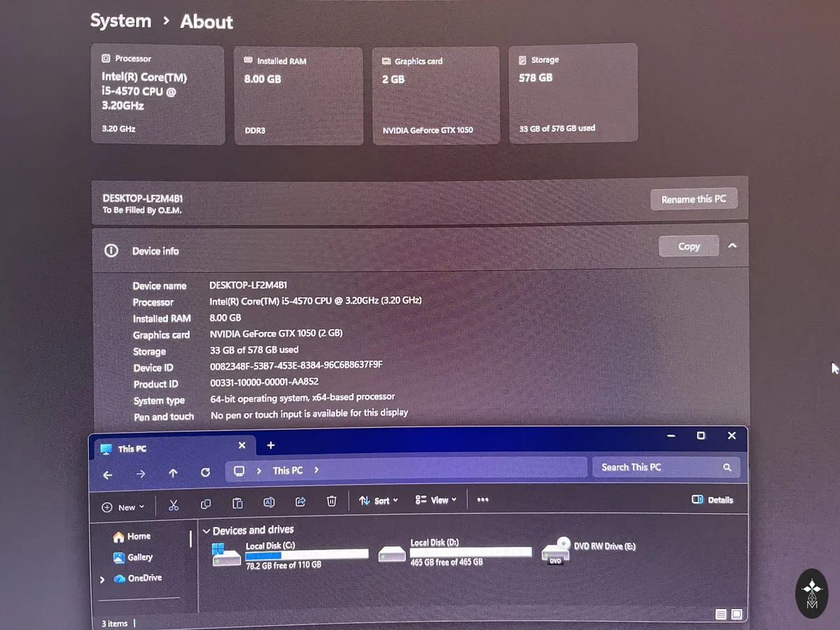Image resolution: width=840 pixels, height=630 pixels.
Task: Open DVD RW Drive (E:)
Action: coord(589,550)
